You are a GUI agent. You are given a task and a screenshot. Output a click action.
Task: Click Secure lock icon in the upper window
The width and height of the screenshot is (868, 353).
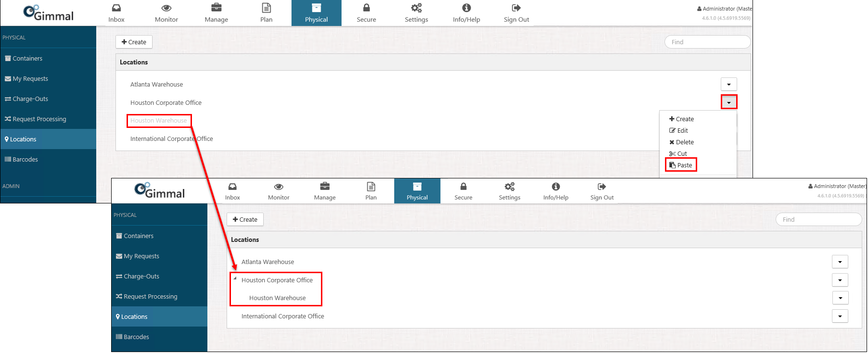tap(366, 8)
